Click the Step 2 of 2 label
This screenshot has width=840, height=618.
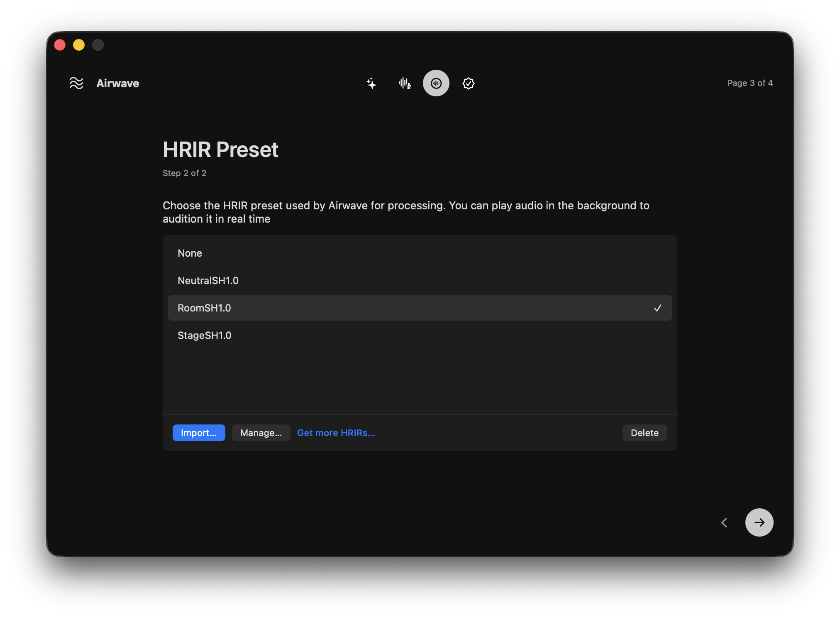pos(184,173)
